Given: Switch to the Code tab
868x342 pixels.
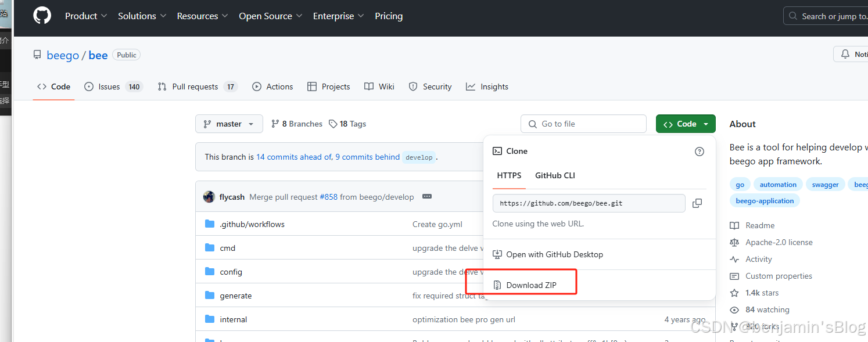Looking at the screenshot, I should click(53, 87).
